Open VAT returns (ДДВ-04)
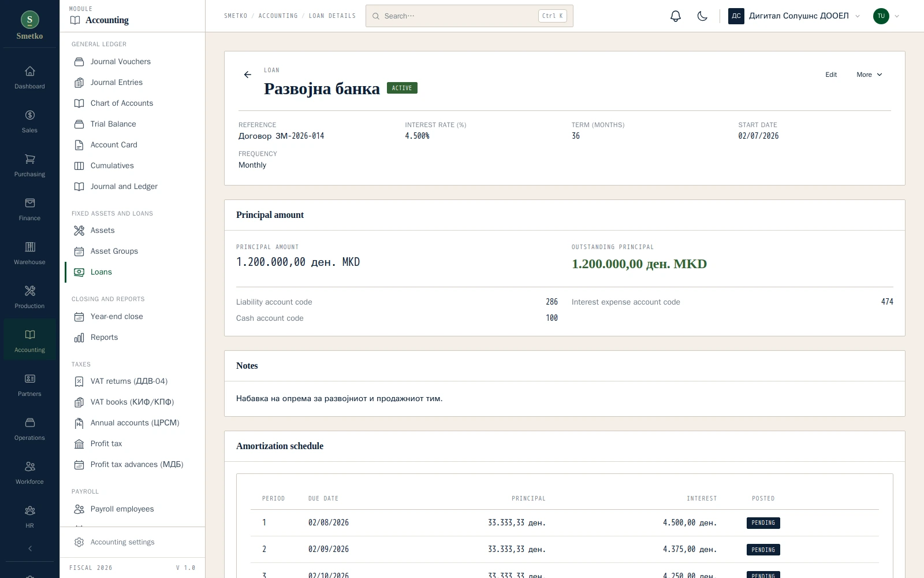 [x=133, y=381]
